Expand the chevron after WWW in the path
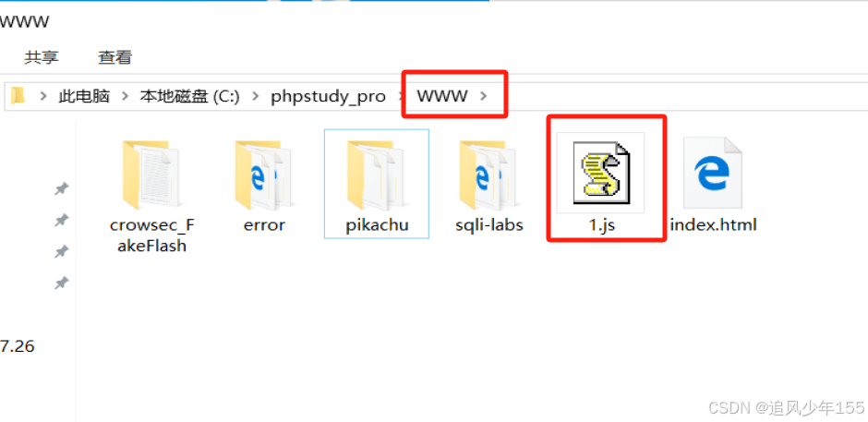868x422 pixels. [x=484, y=96]
